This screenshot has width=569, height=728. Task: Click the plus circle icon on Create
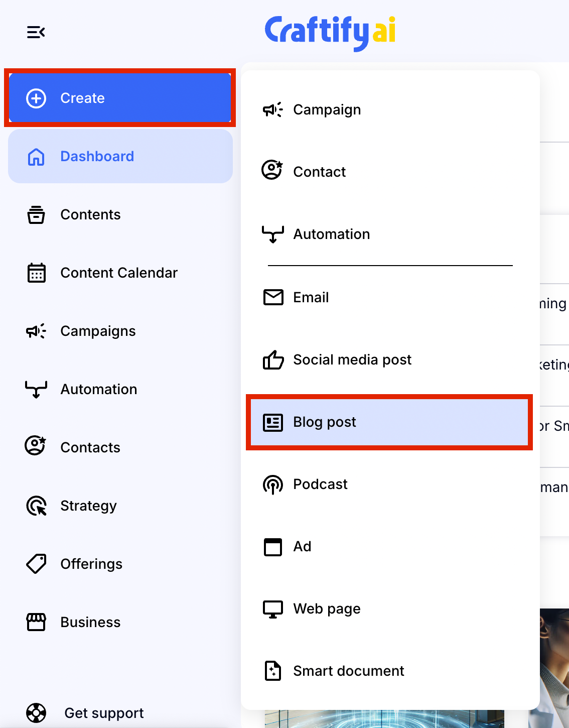pos(36,98)
